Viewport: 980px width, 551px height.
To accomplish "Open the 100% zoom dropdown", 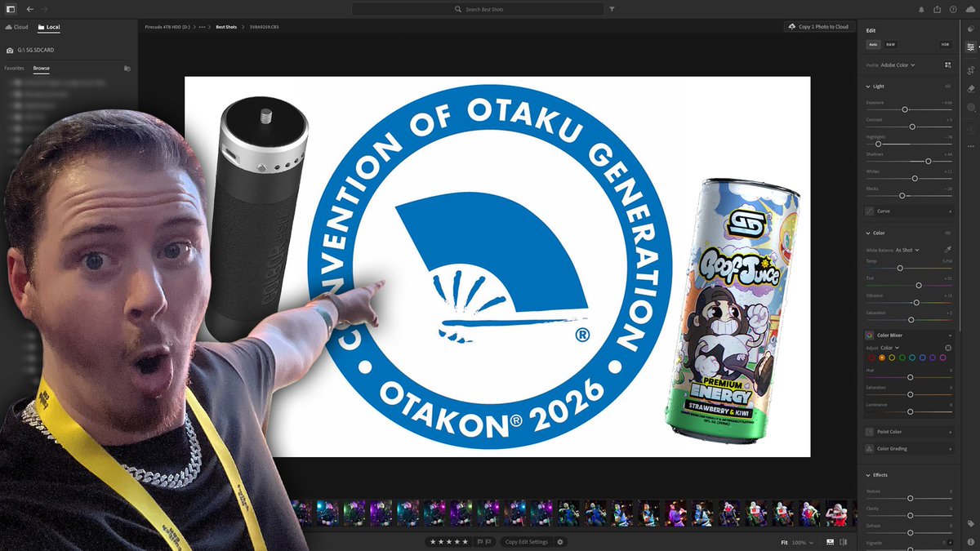I will click(x=801, y=542).
